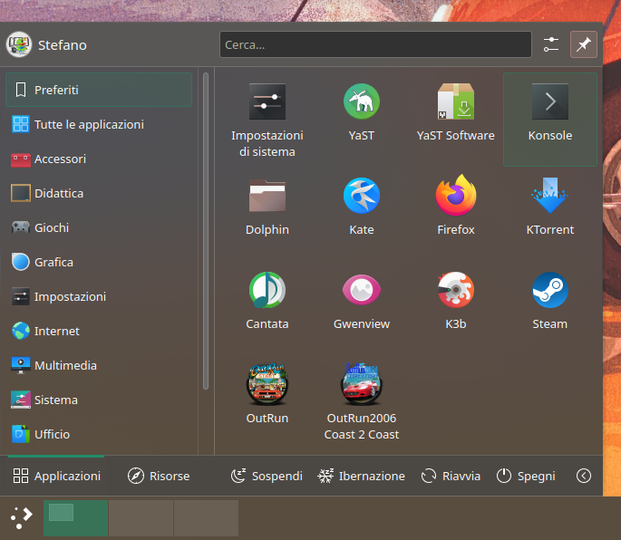The height and width of the screenshot is (540, 621).
Task: Open the Internet category
Action: 99,331
